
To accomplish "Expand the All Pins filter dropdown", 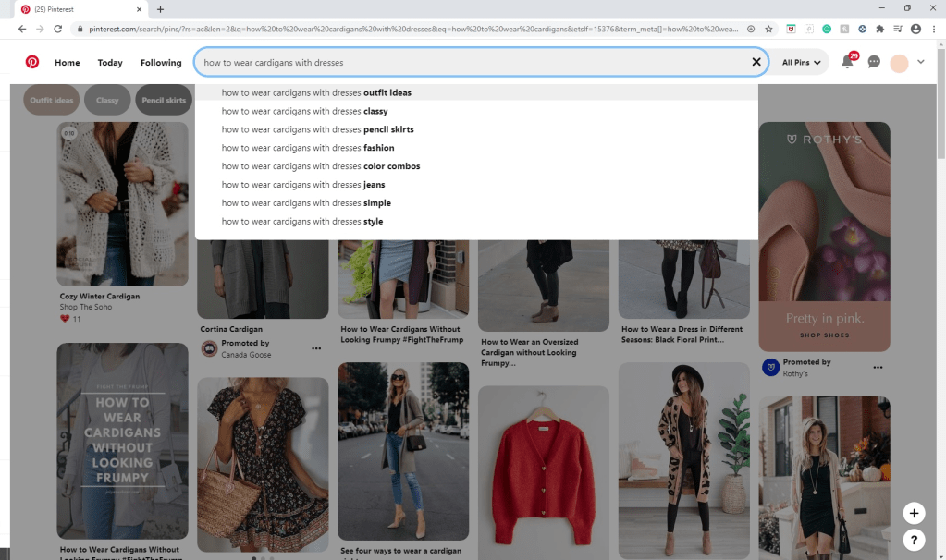I will 801,63.
